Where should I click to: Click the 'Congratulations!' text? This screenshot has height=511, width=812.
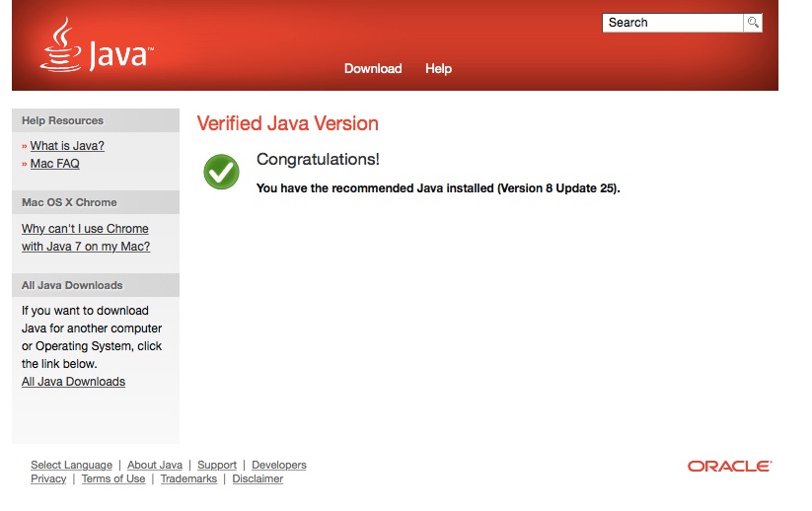[x=318, y=160]
